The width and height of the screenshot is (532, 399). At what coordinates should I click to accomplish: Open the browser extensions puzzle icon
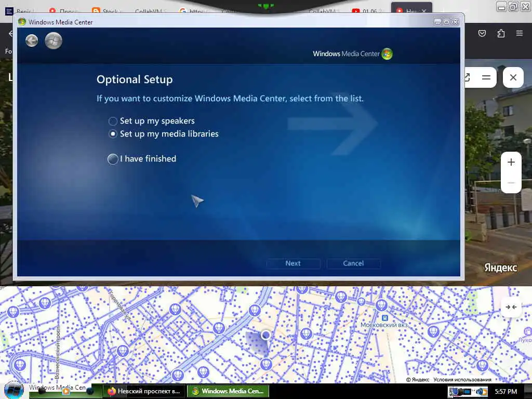[x=501, y=33]
